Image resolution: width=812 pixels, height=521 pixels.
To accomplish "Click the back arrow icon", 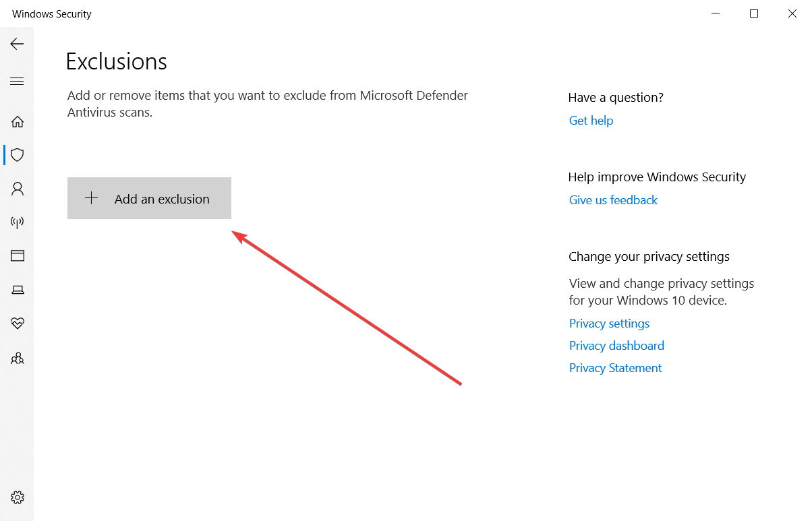I will pyautogui.click(x=17, y=44).
